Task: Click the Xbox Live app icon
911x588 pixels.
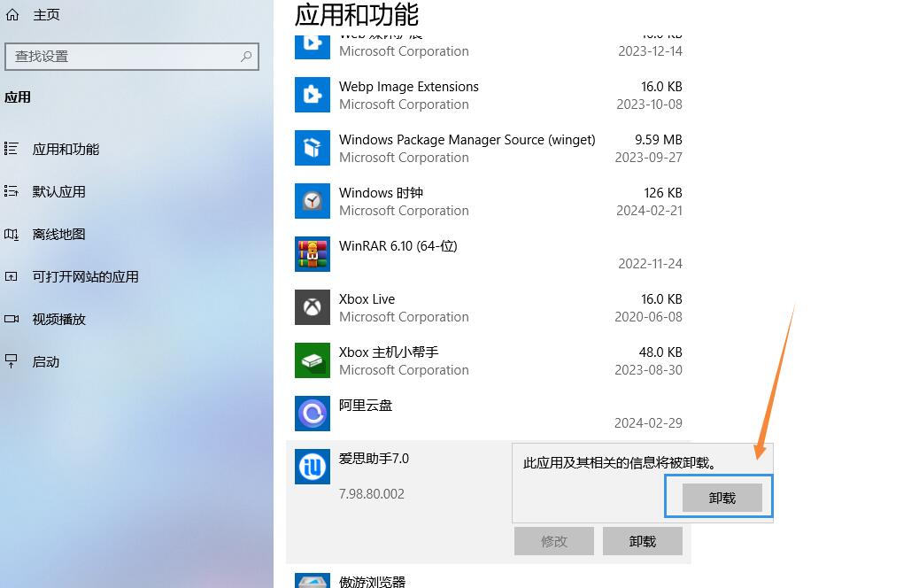Action: coord(313,307)
